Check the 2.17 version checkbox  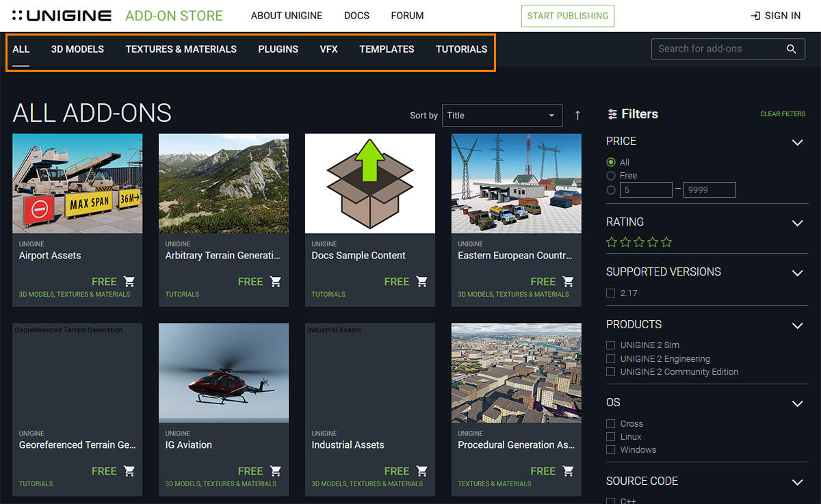click(x=610, y=293)
